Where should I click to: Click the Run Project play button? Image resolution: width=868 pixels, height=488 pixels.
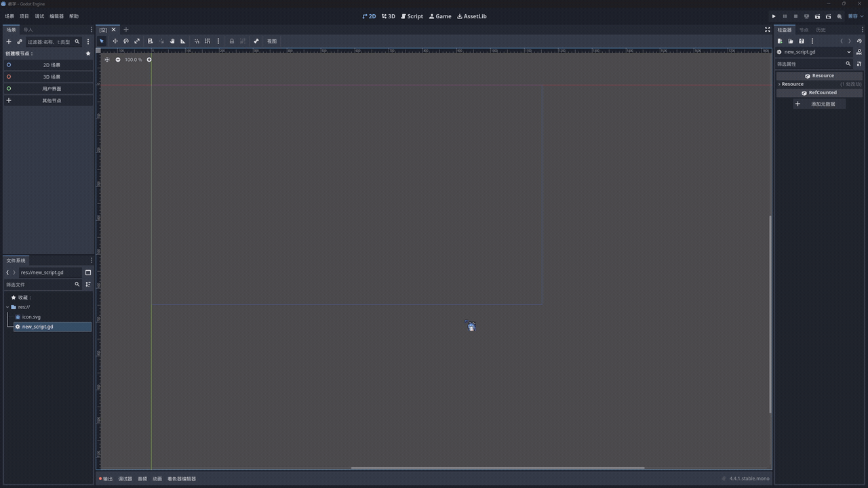pos(774,16)
